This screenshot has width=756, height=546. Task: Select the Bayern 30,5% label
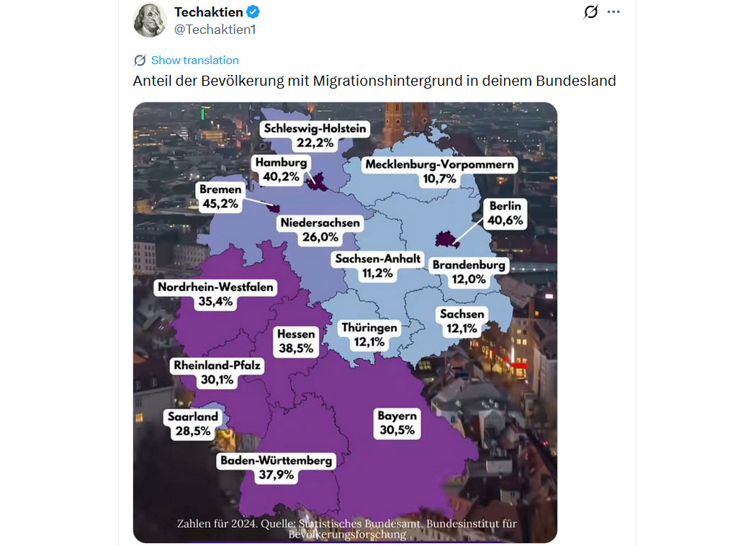click(397, 423)
